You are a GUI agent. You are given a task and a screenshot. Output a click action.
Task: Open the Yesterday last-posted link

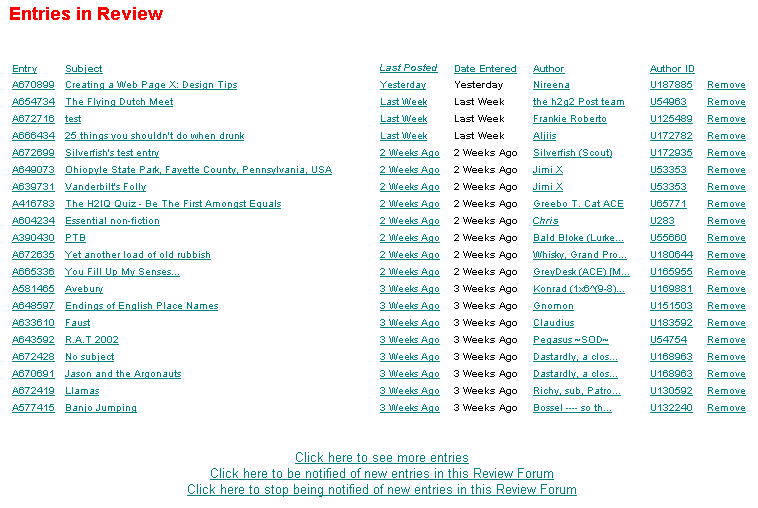[x=403, y=85]
